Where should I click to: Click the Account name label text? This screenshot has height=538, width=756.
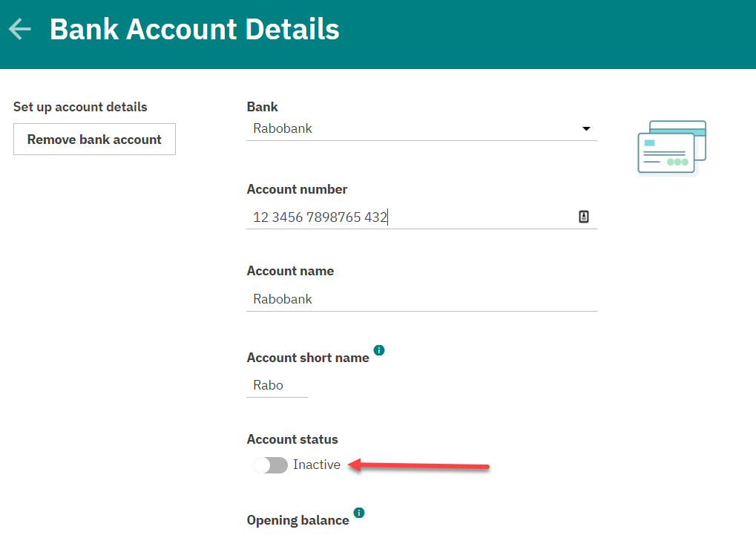click(290, 271)
